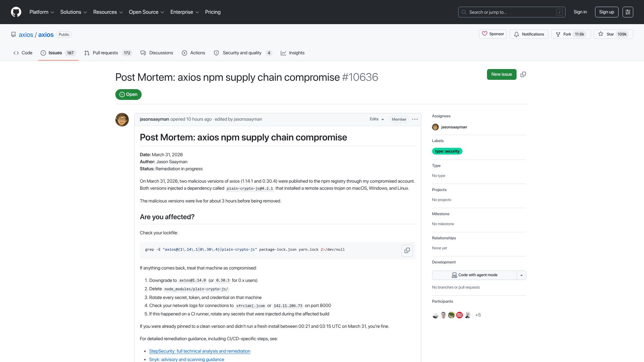Open the dropdown arrow next to Code with agent mode
644x362 pixels.
point(522,275)
